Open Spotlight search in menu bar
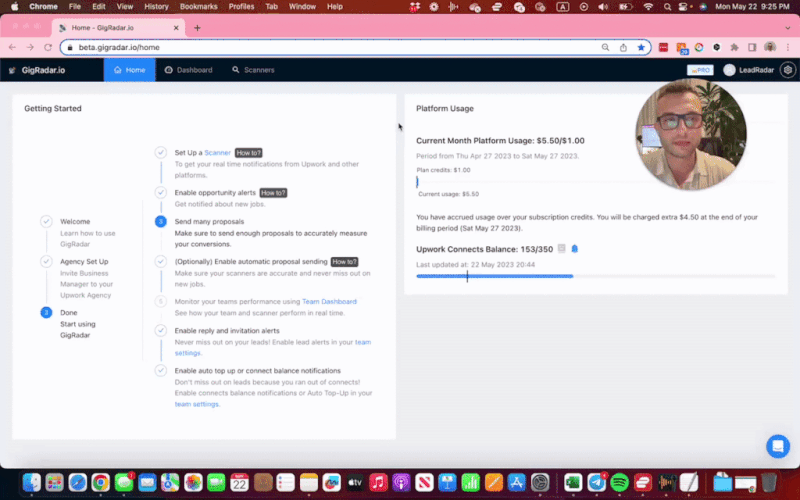The height and width of the screenshot is (500, 800). [667, 7]
